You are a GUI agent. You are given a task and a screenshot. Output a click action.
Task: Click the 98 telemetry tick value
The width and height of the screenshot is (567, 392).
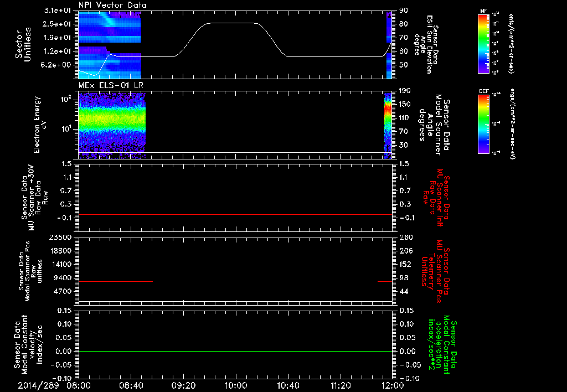[403, 278]
